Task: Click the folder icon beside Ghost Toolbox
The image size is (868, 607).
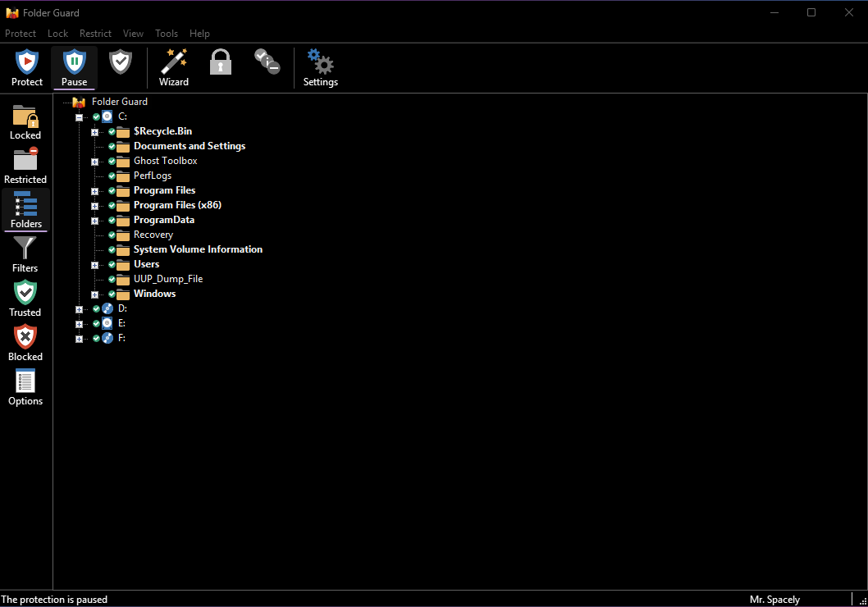Action: [x=123, y=161]
